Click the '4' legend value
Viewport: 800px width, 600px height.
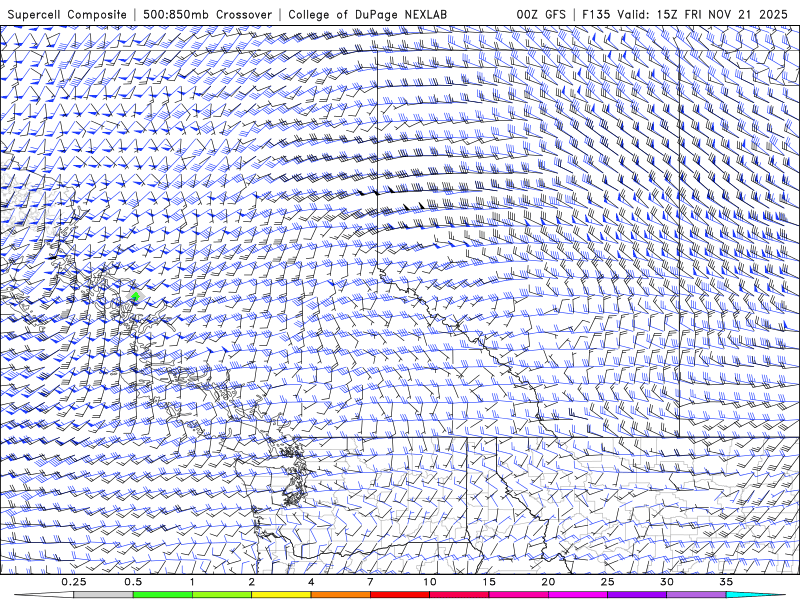pos(311,582)
